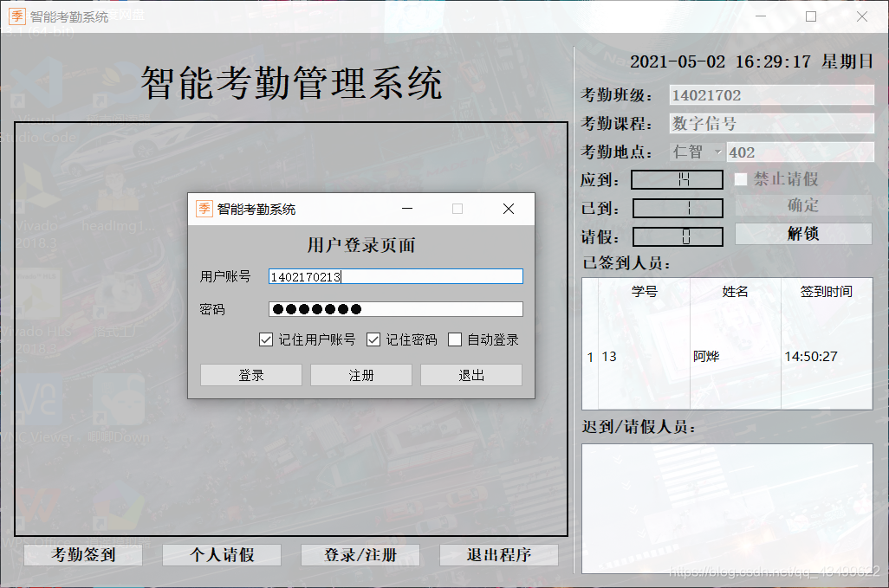Toggle the 记住密码 checkbox
Screen dimensions: 889x588
click(373, 339)
